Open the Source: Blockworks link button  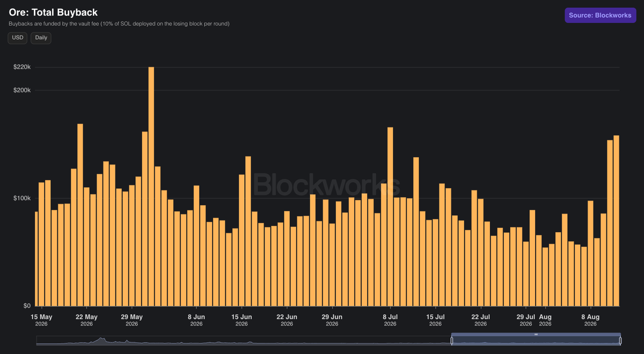[x=600, y=15]
